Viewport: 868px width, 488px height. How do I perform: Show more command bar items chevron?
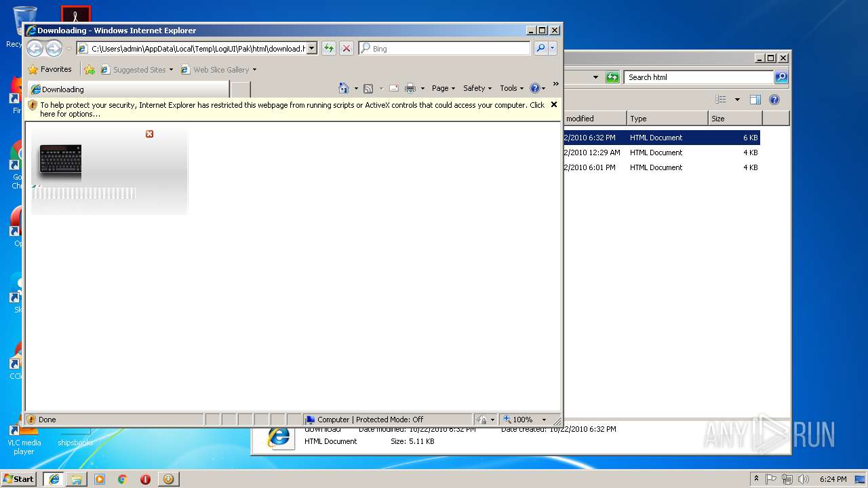[555, 84]
